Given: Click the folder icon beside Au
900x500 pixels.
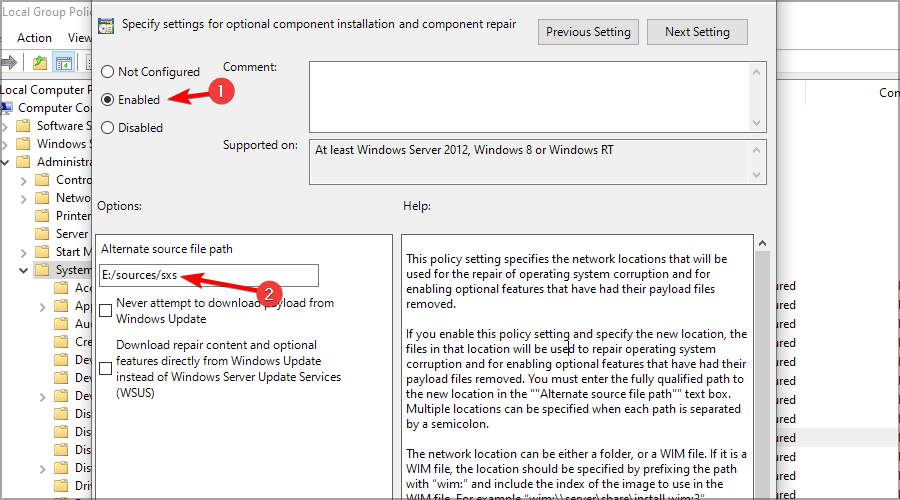Looking at the screenshot, I should tap(61, 324).
